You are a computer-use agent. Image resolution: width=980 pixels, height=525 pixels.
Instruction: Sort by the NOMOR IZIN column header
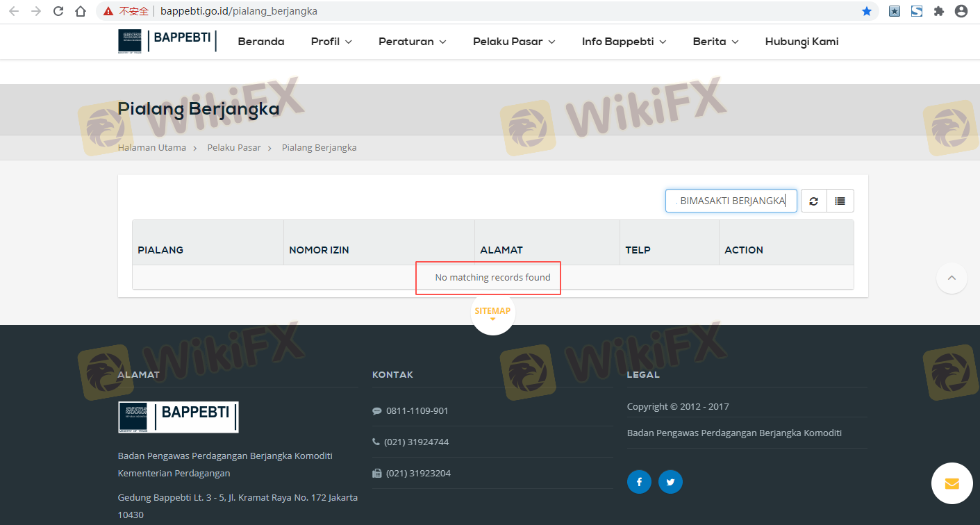tap(317, 250)
